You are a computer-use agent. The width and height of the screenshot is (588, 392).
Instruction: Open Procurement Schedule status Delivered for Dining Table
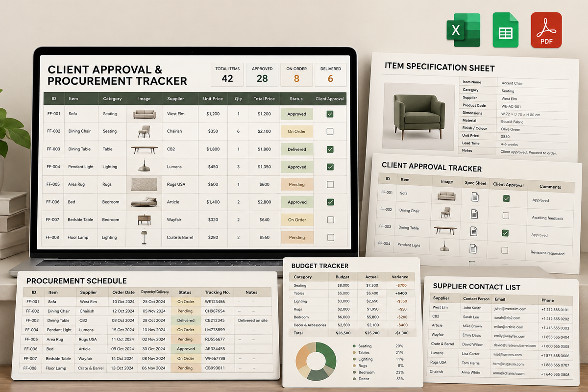click(186, 320)
